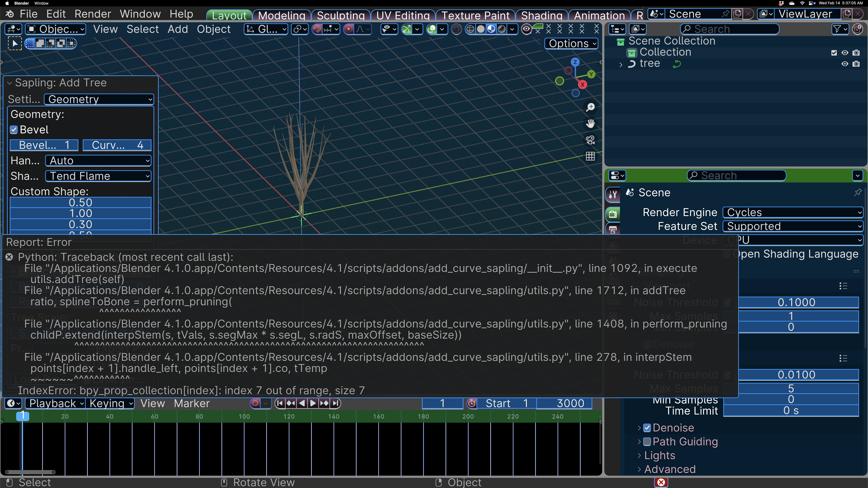Viewport: 868px width, 488px height.
Task: Open the Handle type Auto dropdown
Action: point(98,161)
